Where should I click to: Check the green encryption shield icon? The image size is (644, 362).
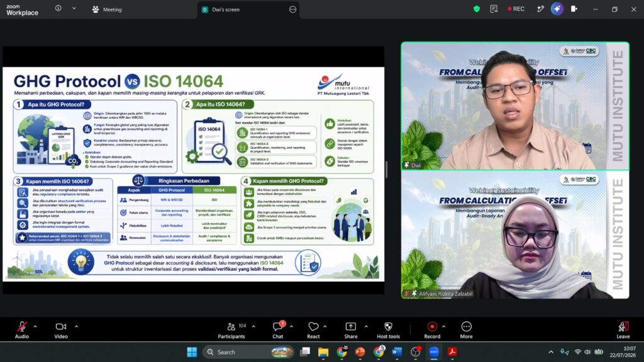(477, 9)
